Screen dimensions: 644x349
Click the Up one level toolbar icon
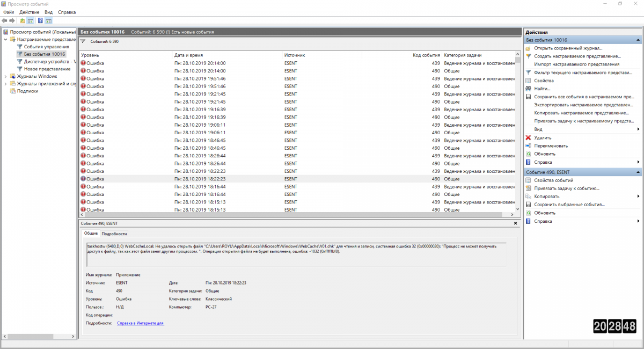click(x=23, y=20)
